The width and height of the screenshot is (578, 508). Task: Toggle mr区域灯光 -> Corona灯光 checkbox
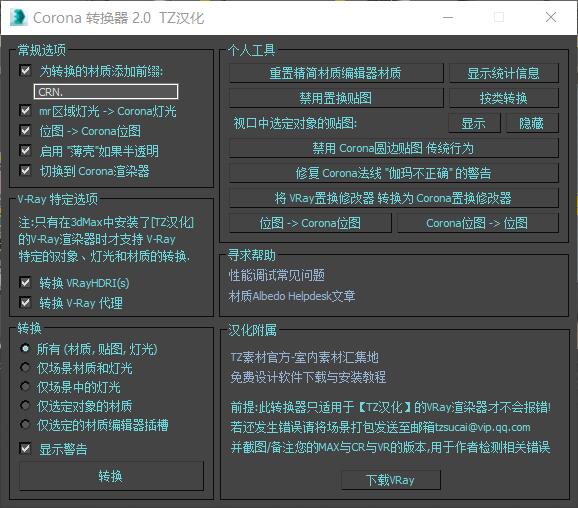[25, 110]
